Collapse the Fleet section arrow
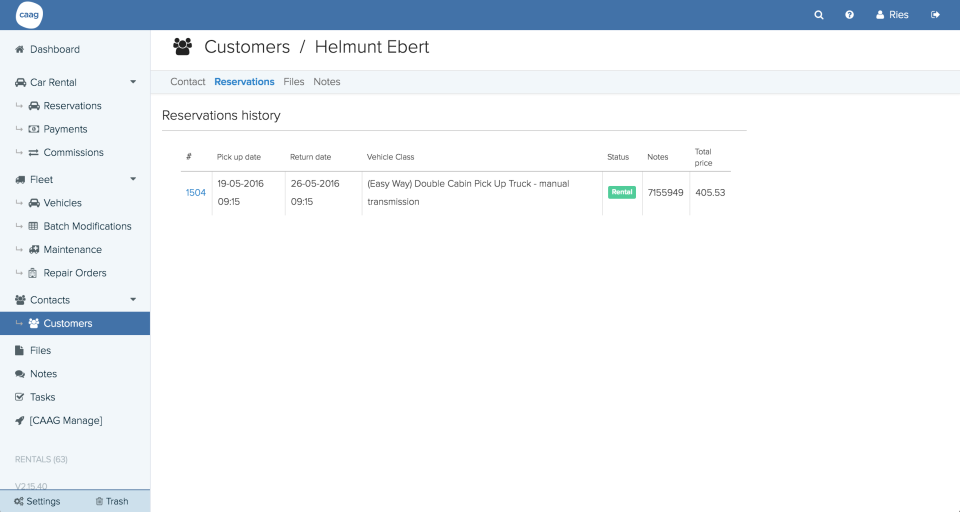The width and height of the screenshot is (960, 512). 133,179
